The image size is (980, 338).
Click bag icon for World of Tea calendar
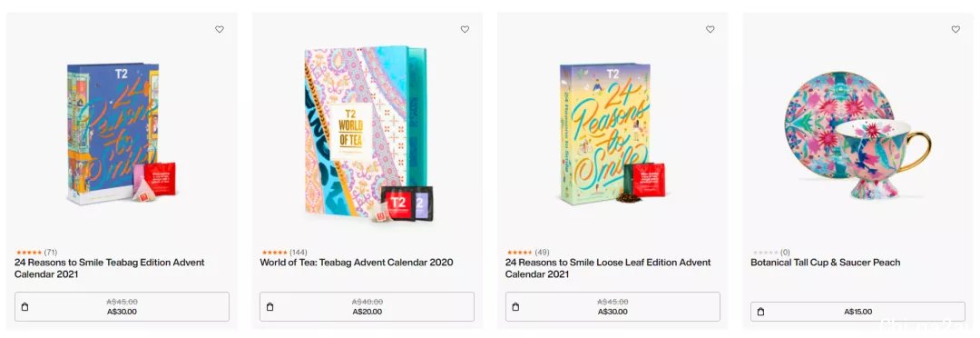(270, 307)
